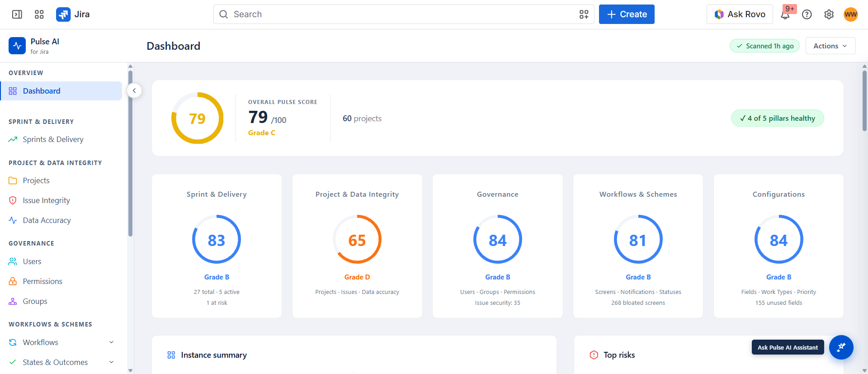
Task: Open the Governance score card
Action: pos(498,246)
